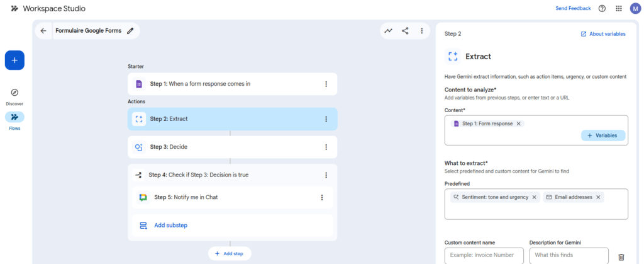The height and width of the screenshot is (264, 644).
Task: Click Add step button
Action: tap(230, 254)
